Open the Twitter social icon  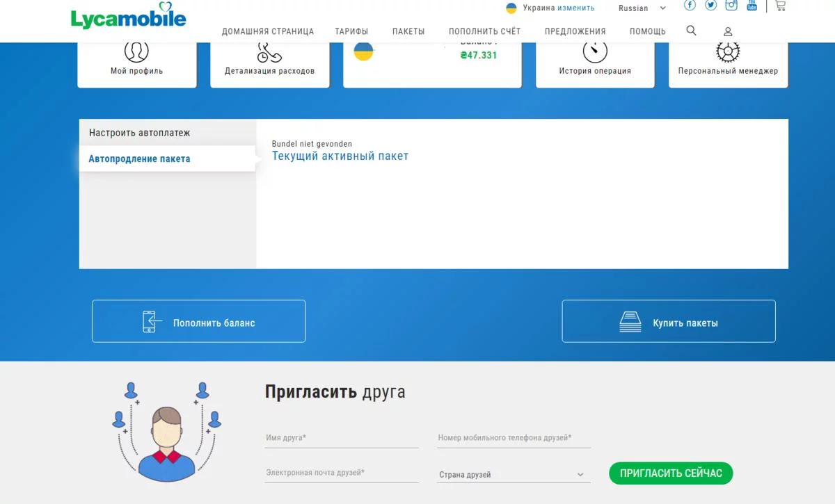click(710, 6)
